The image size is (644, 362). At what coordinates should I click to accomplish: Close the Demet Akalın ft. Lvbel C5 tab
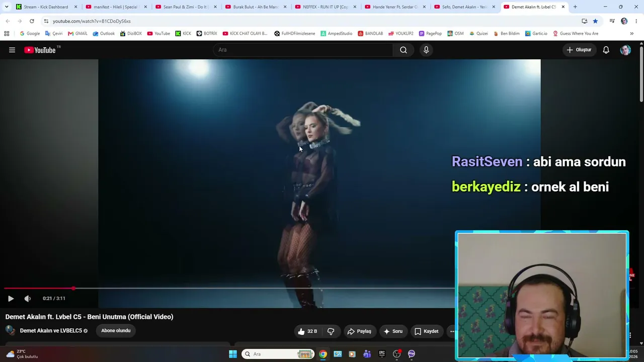563,7
